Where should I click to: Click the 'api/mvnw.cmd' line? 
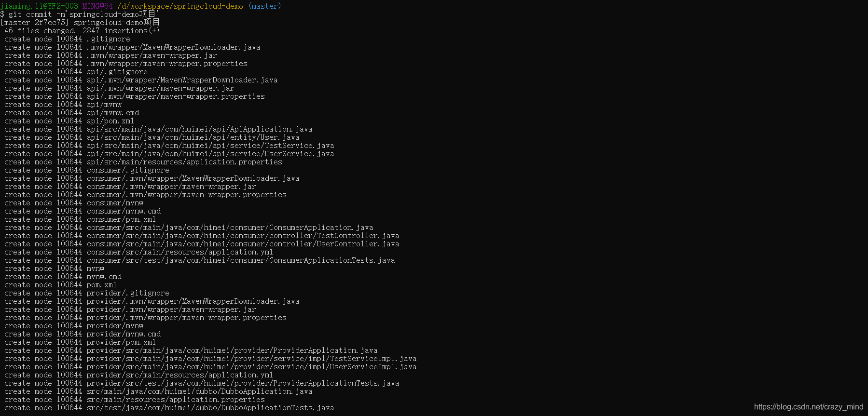[x=71, y=113]
